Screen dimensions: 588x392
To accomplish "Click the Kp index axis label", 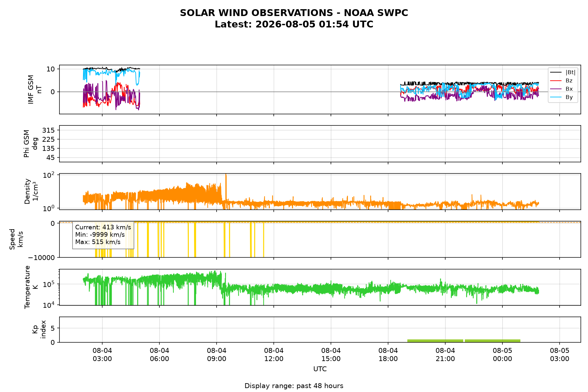I will pyautogui.click(x=39, y=330).
